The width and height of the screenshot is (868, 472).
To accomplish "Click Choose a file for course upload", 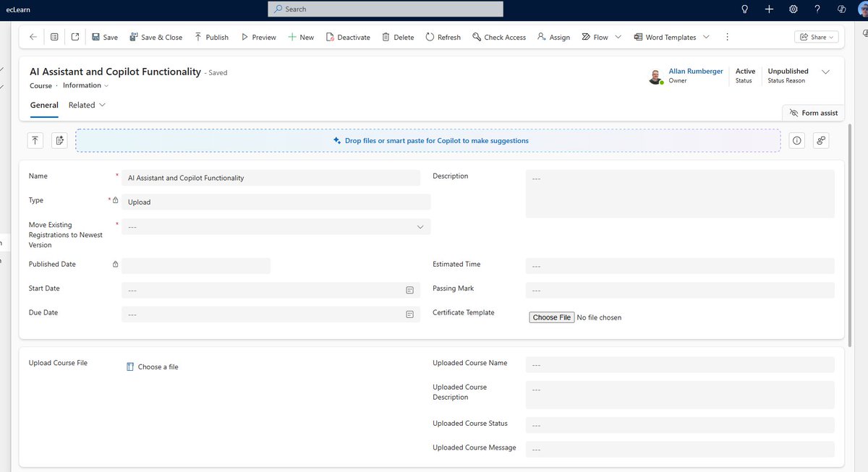I will point(153,367).
